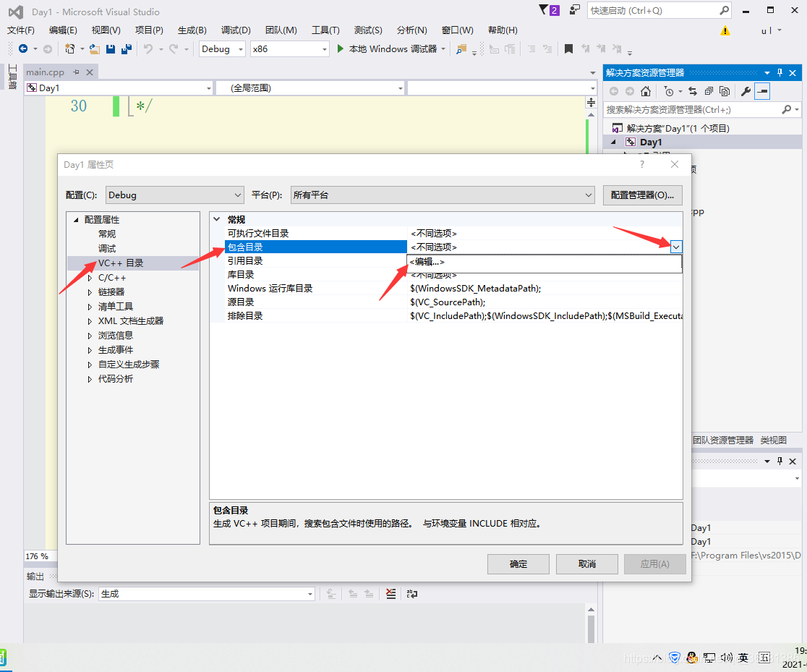This screenshot has height=672, width=807.
Task: Click the navigate backward arrow in main toolbar
Action: [x=23, y=49]
